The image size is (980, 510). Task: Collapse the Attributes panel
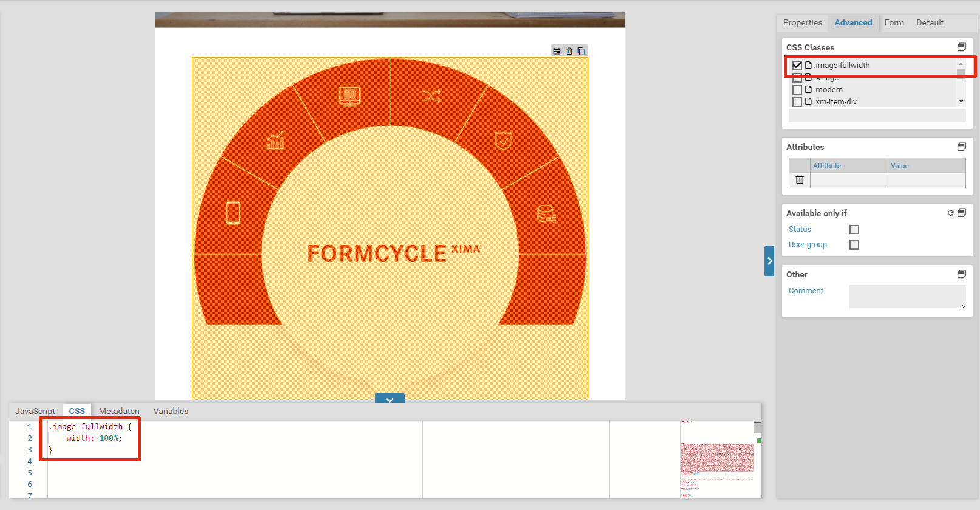click(961, 147)
